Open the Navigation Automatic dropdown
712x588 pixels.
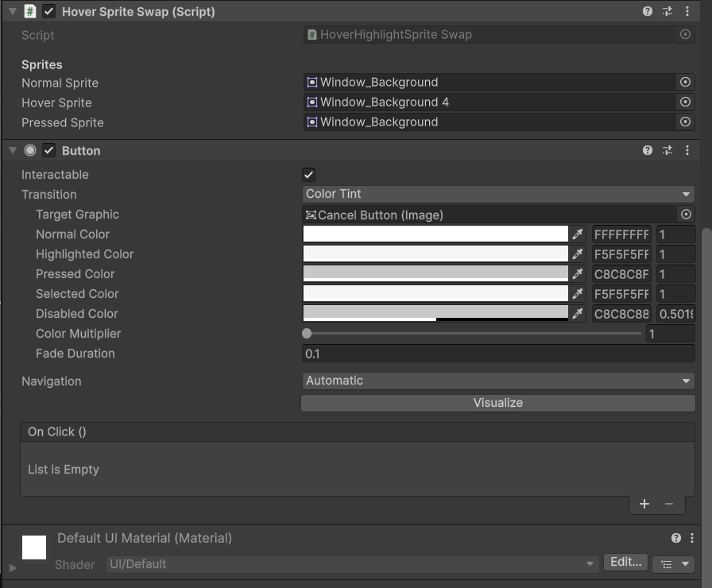click(x=498, y=381)
